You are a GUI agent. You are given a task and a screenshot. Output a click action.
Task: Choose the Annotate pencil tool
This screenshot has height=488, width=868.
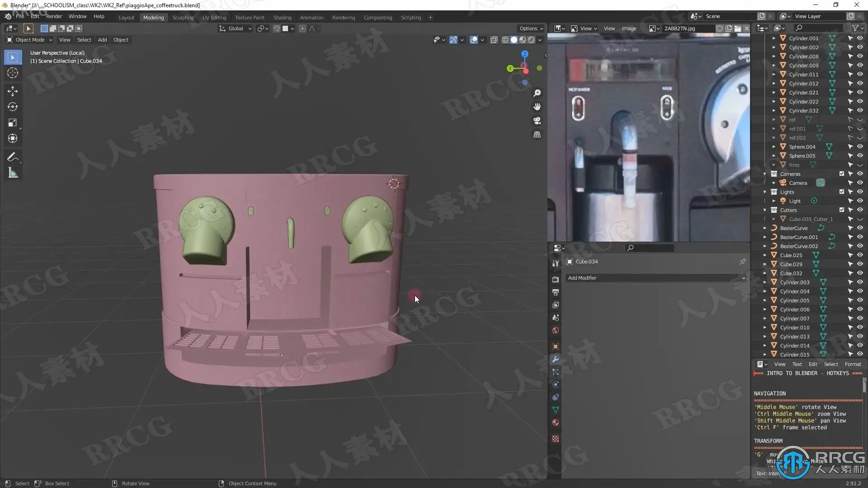pos(13,157)
